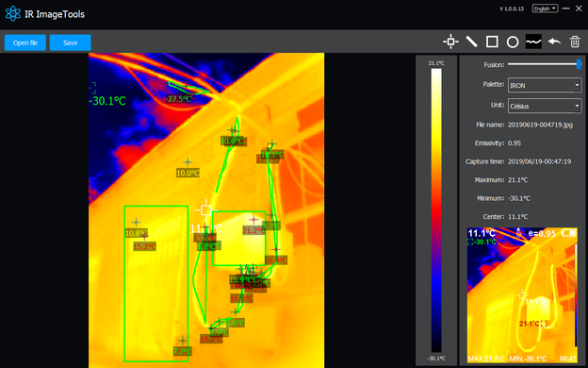Choose the circle area tool
Image resolution: width=588 pixels, height=368 pixels.
pos(513,42)
